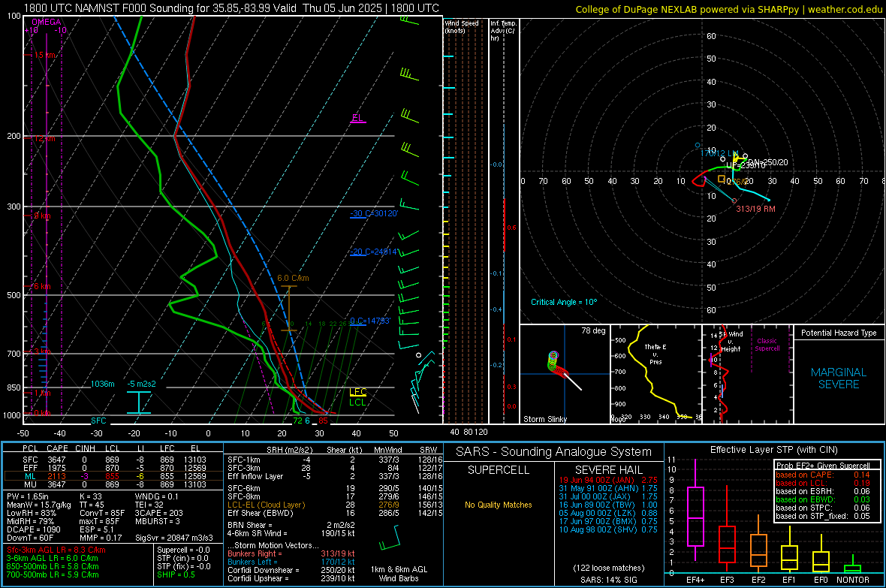This screenshot has width=886, height=588.
Task: Click the "Effective Layer STP (with CIN)" title
Action: 774,450
